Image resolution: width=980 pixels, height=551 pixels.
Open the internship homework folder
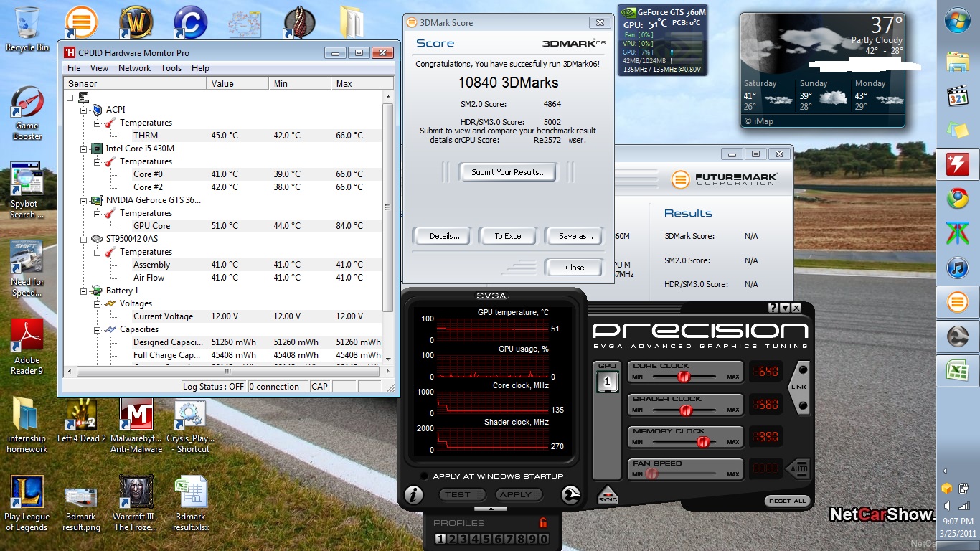[x=27, y=425]
